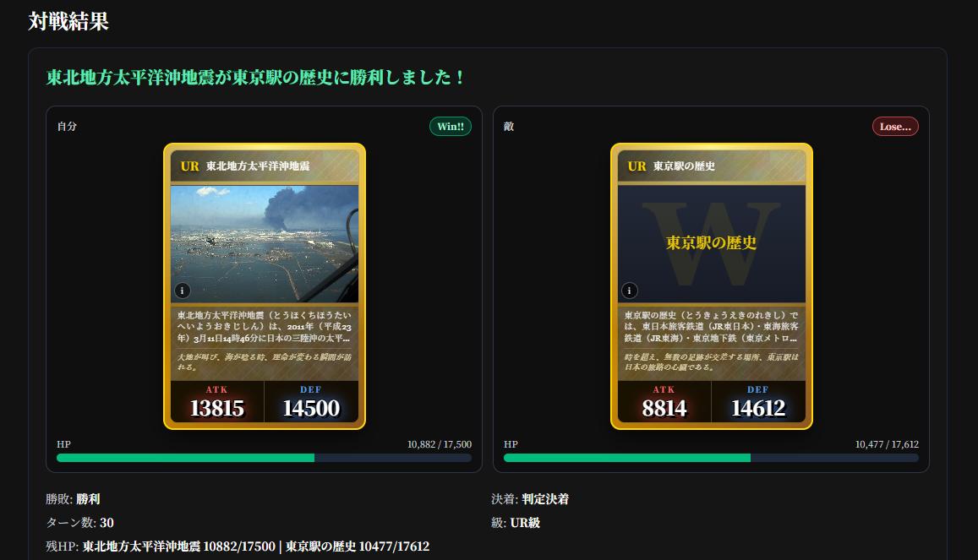Click ATK 8814 stat on enemy card
This screenshot has height=560, width=978.
[664, 402]
